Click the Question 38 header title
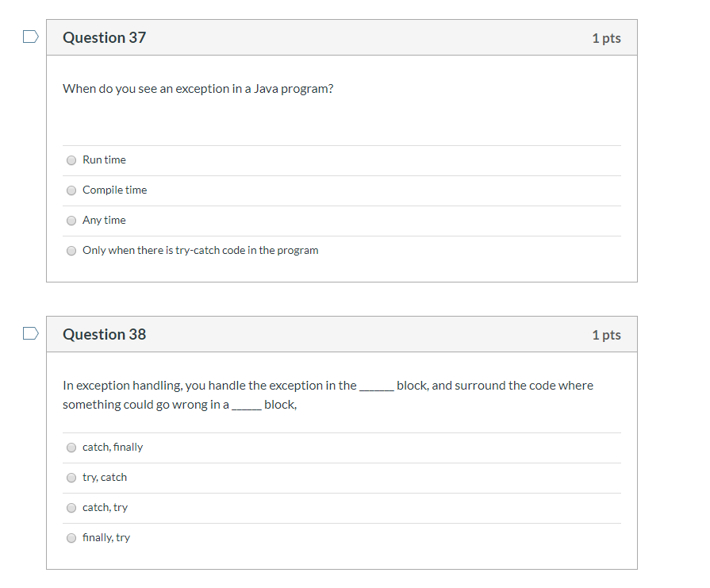710x588 pixels. 105,334
